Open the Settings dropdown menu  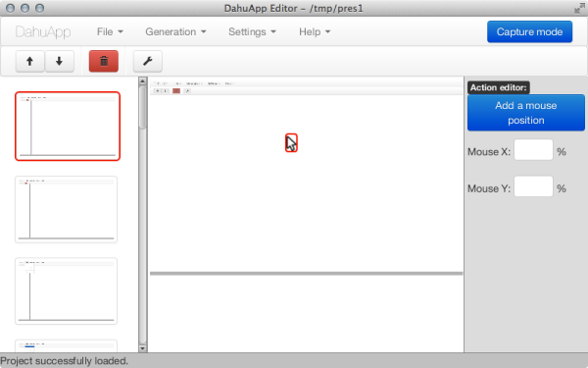252,32
